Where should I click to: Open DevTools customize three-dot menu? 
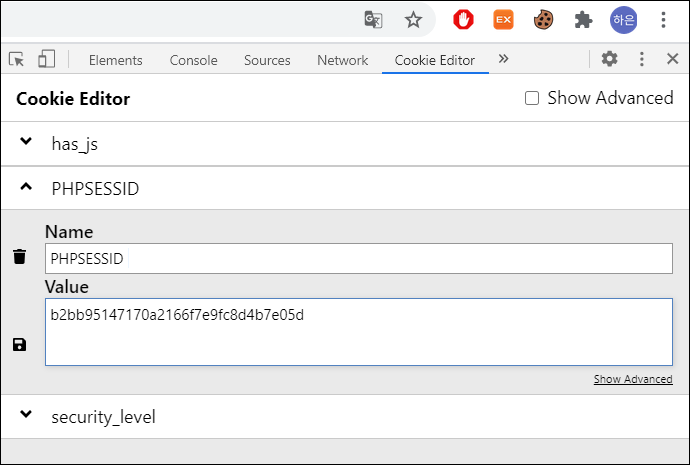[x=642, y=59]
